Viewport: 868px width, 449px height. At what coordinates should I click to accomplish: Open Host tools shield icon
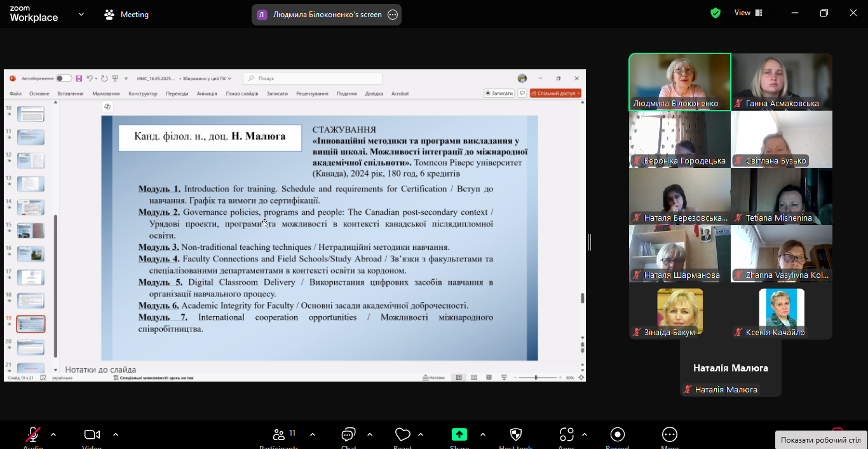point(516,435)
